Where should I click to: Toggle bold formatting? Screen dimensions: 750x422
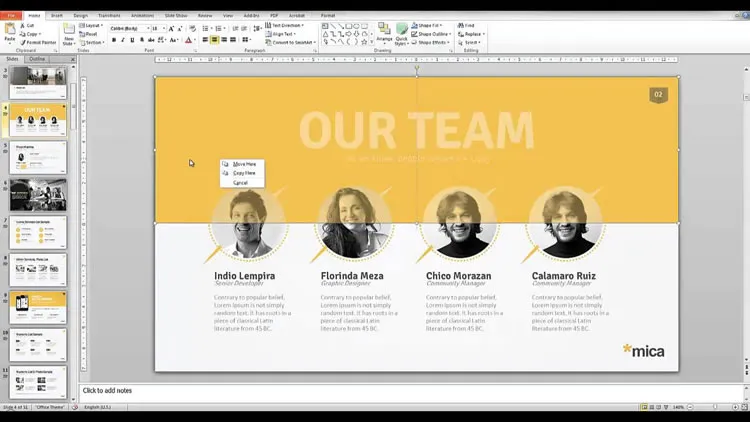(114, 40)
